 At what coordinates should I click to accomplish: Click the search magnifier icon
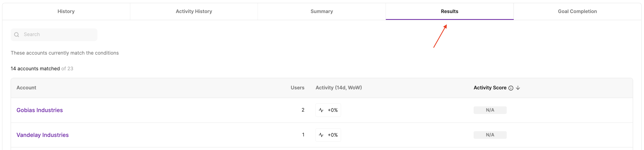pos(17,35)
